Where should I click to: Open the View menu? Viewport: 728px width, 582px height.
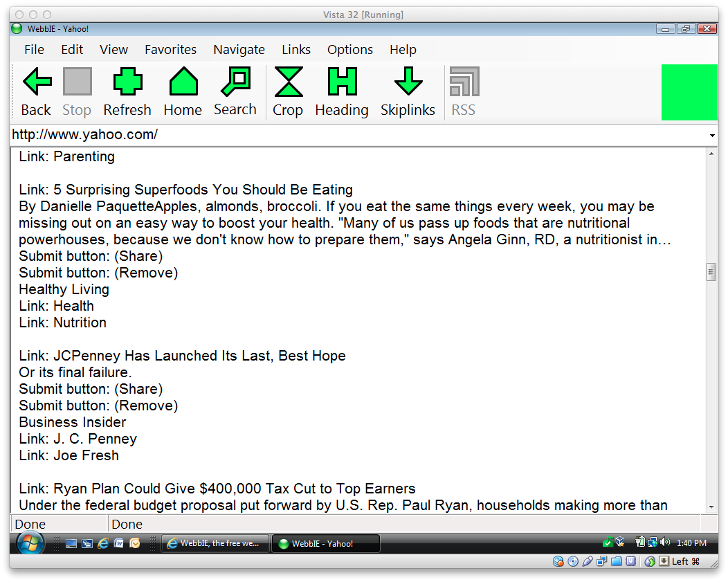113,50
